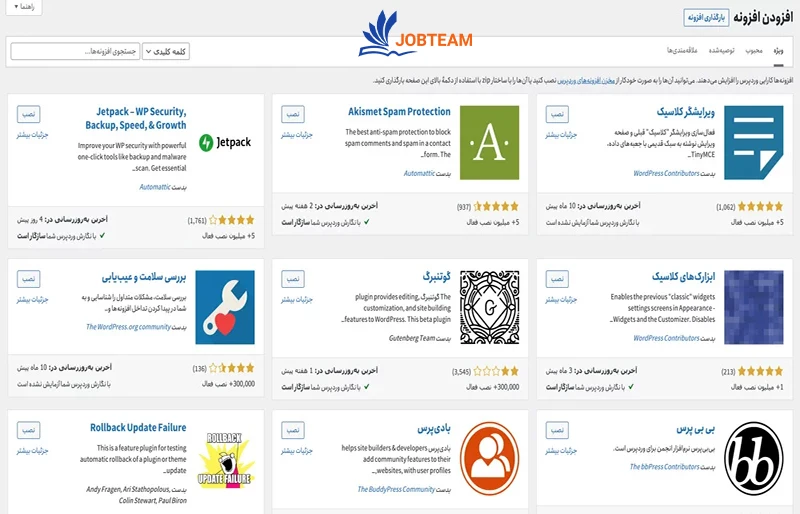This screenshot has height=514, width=800.
Task: Click the Classic Editor plugin icon
Action: click(x=754, y=142)
